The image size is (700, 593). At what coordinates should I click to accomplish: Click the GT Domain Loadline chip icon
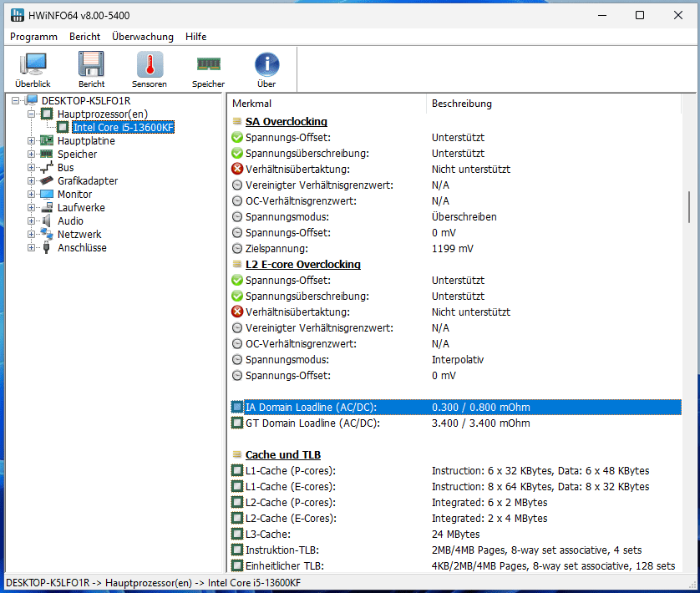(x=237, y=423)
